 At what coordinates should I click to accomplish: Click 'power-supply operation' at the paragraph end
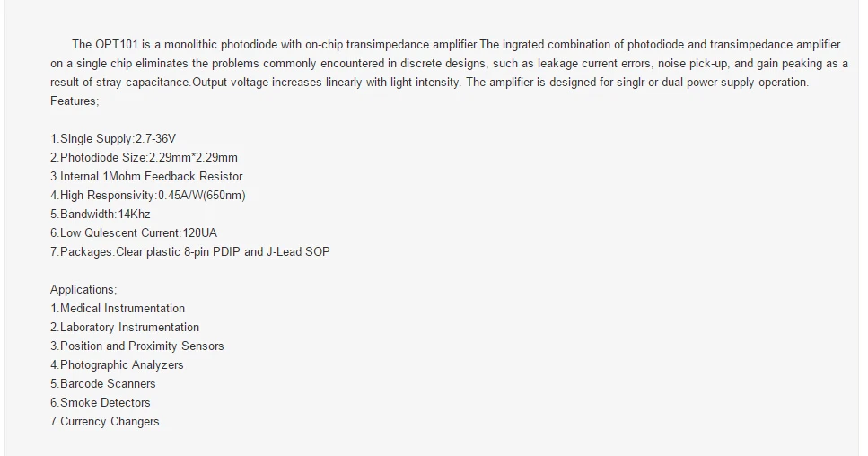tap(748, 83)
